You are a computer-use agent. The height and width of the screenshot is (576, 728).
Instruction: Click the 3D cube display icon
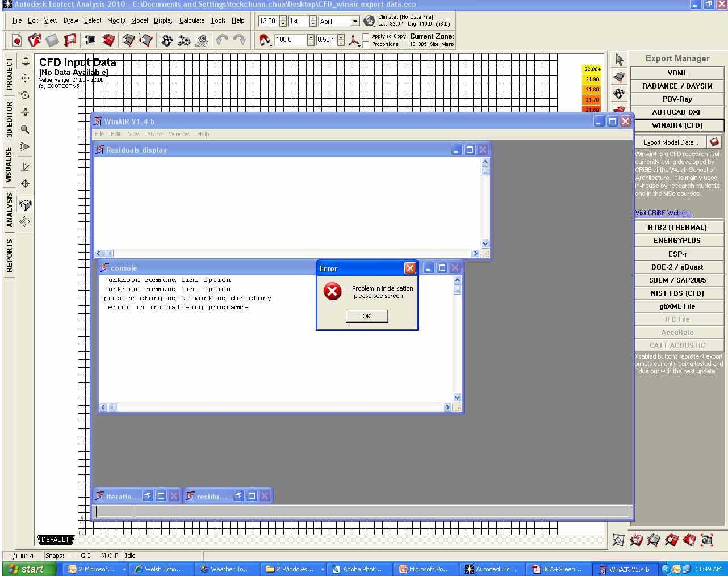click(25, 205)
